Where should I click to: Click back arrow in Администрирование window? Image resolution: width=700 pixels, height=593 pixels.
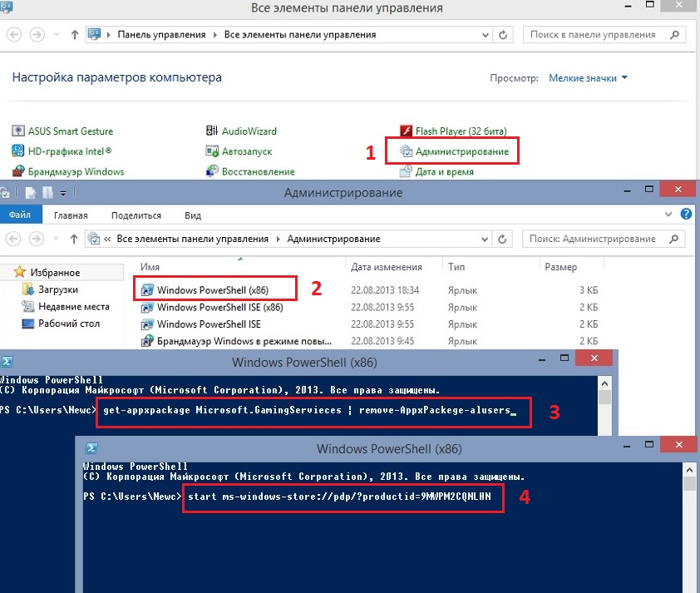13,239
